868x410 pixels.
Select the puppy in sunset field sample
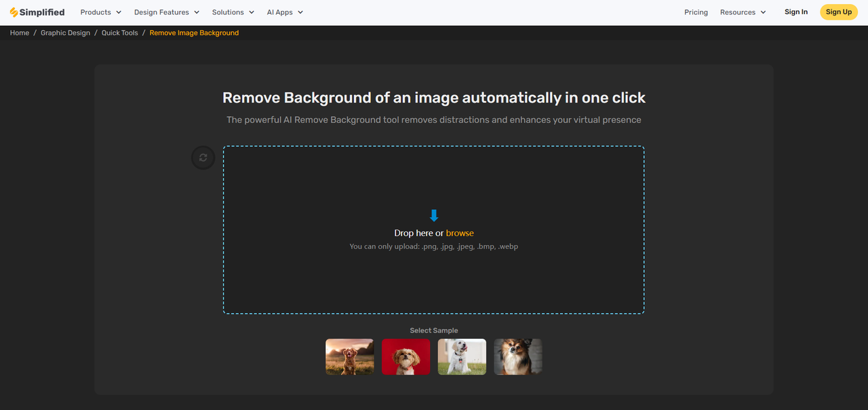pos(350,357)
